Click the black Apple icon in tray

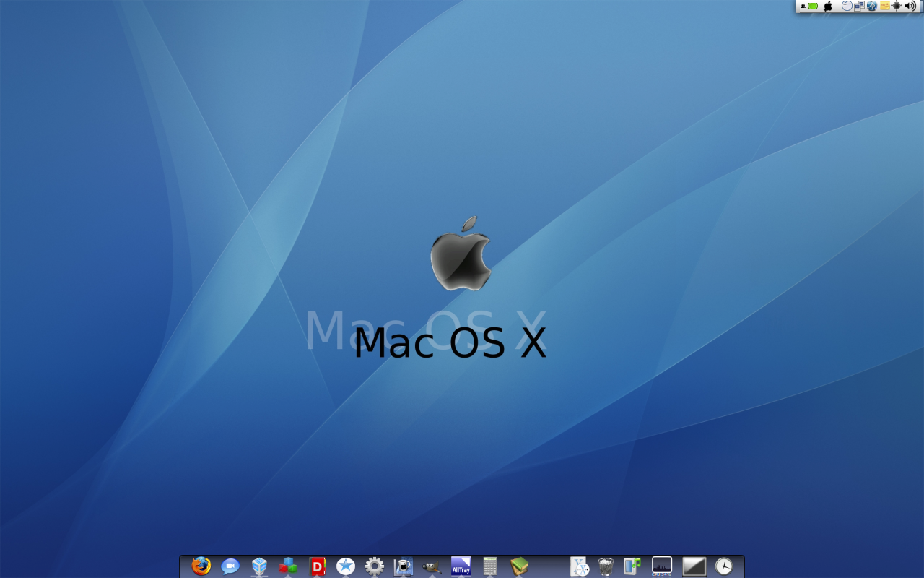pyautogui.click(x=828, y=6)
